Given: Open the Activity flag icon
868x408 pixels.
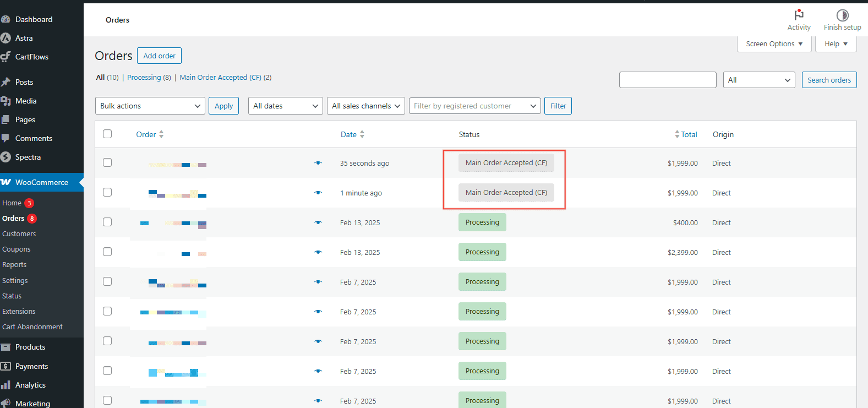Looking at the screenshot, I should pyautogui.click(x=799, y=15).
